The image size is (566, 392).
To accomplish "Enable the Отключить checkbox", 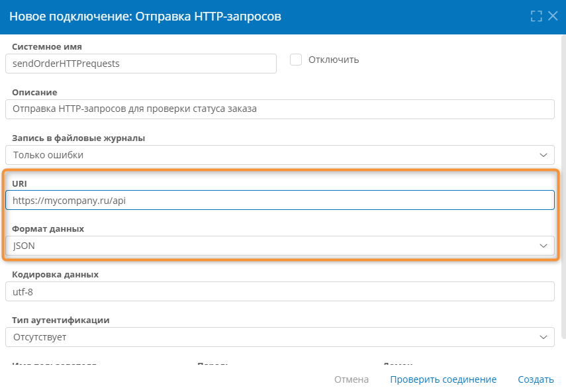I will tap(297, 59).
